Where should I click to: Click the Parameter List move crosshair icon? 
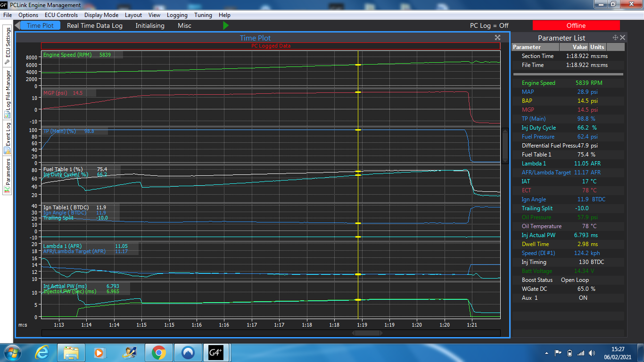pyautogui.click(x=615, y=38)
